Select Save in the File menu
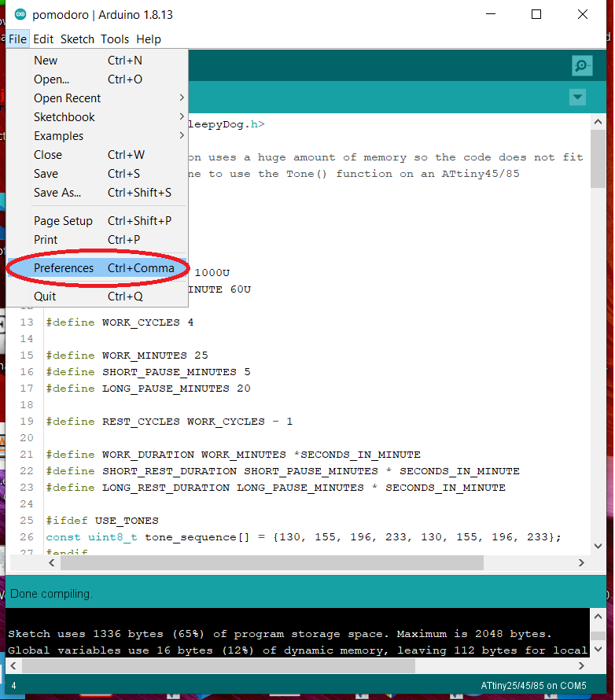The image size is (615, 700). 97,173
